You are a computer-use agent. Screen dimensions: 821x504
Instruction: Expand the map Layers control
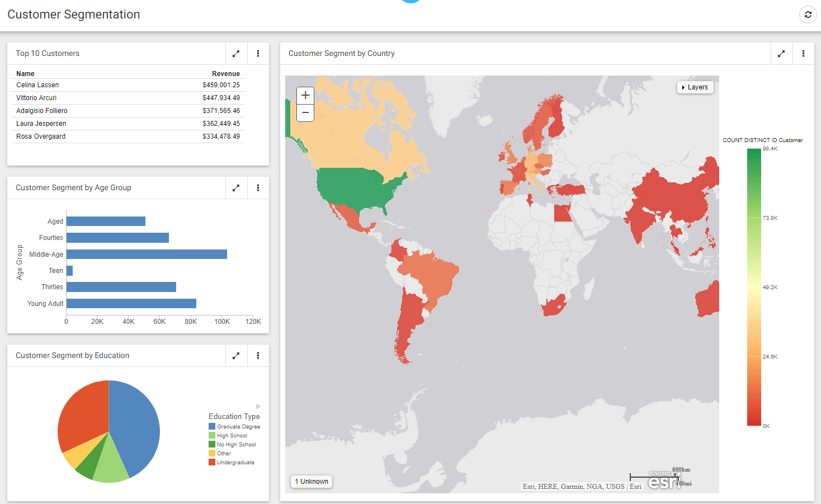click(x=695, y=87)
